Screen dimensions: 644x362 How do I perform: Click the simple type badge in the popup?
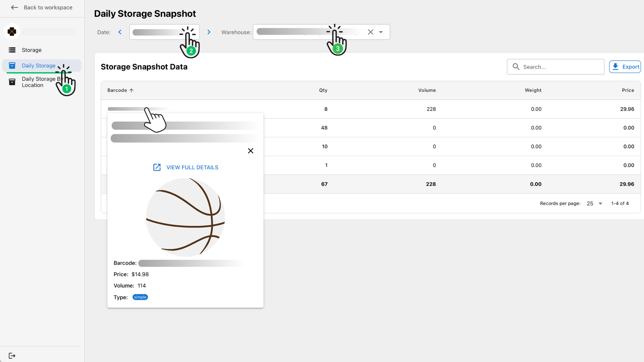pyautogui.click(x=140, y=297)
